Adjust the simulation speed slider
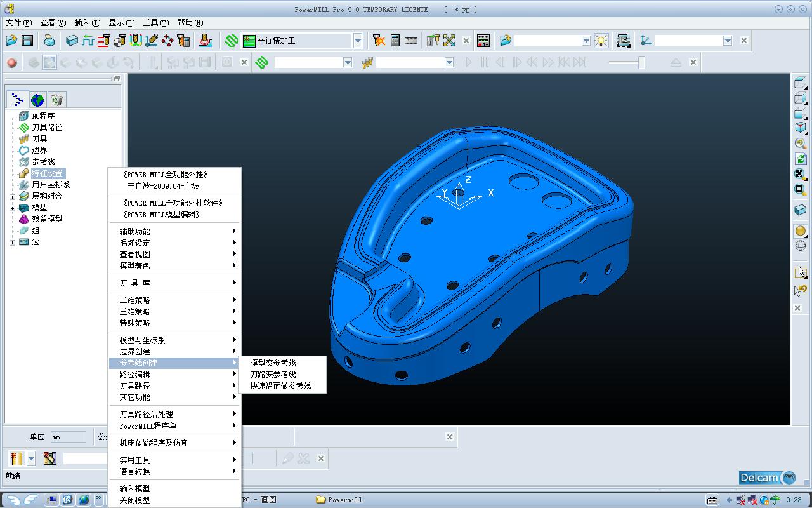Image resolution: width=812 pixels, height=508 pixels. pos(641,62)
